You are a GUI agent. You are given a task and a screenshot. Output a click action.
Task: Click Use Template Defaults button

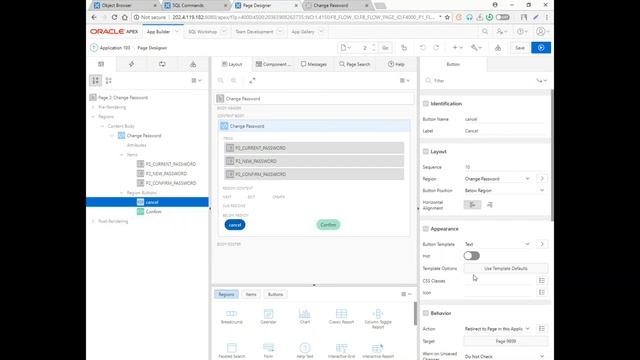point(506,269)
